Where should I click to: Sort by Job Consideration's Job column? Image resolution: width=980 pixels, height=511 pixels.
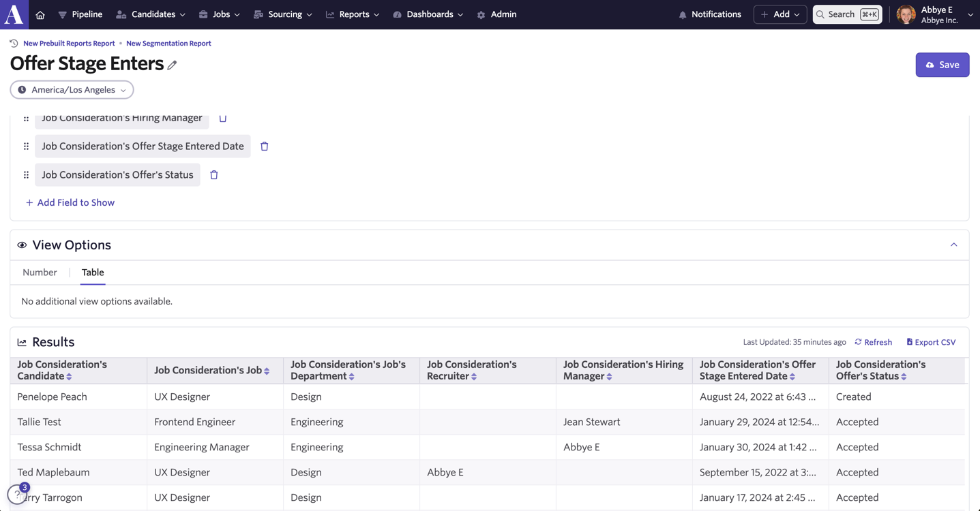267,371
